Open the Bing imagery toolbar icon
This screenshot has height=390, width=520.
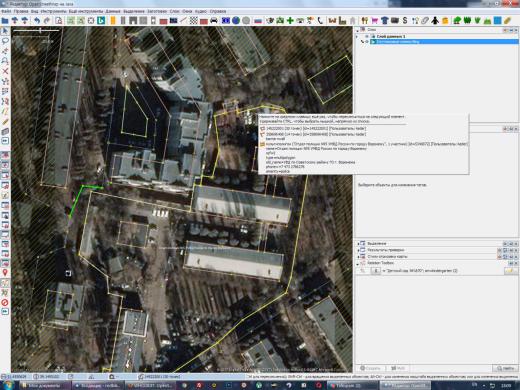pos(101,21)
